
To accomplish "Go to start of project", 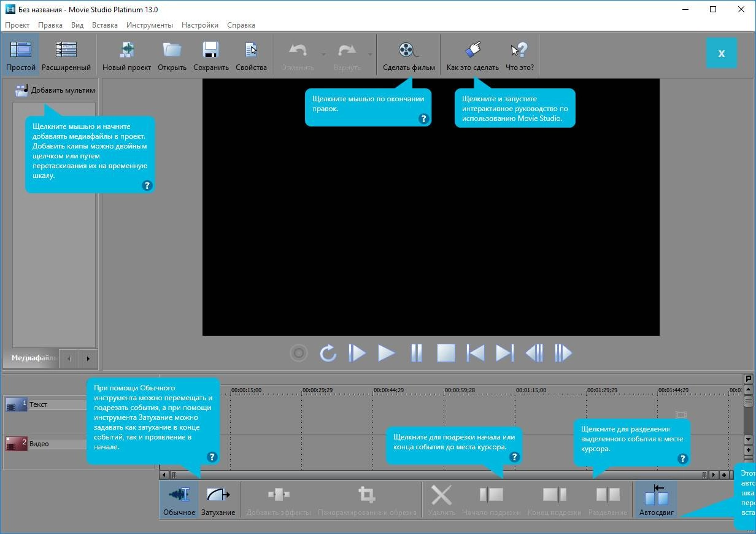I will click(475, 353).
